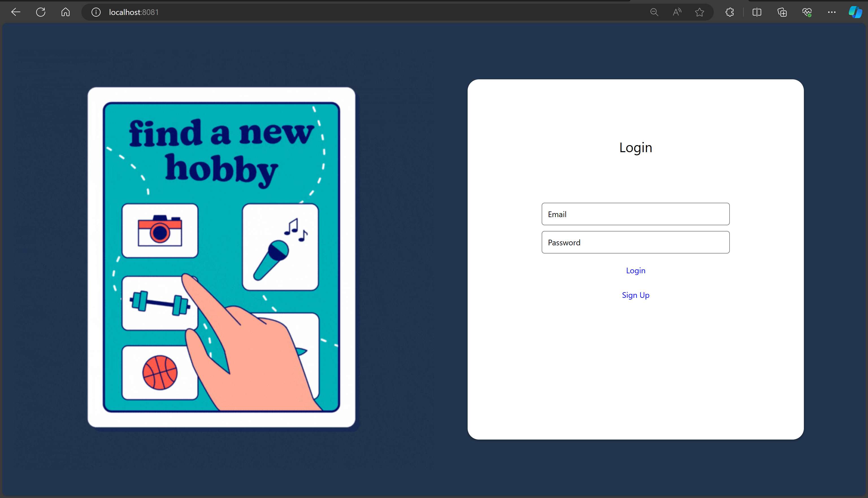Click the Sign Up link
Viewport: 868px width, 498px height.
coord(635,295)
